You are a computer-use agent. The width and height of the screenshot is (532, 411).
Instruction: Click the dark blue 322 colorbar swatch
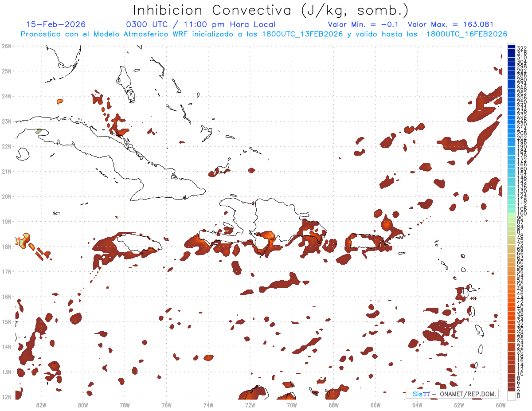tap(511, 47)
